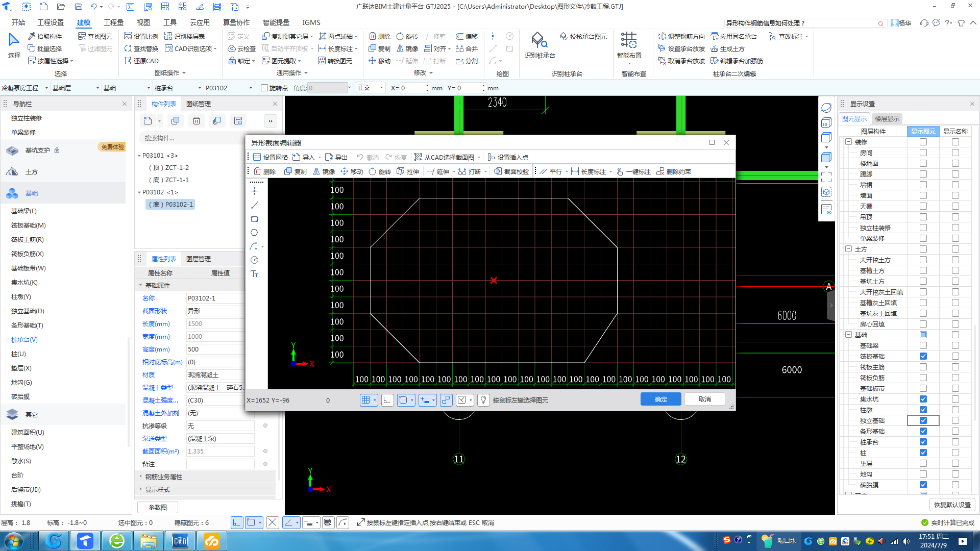Click 设置插入点 in section editor
980x551 pixels.
508,157
